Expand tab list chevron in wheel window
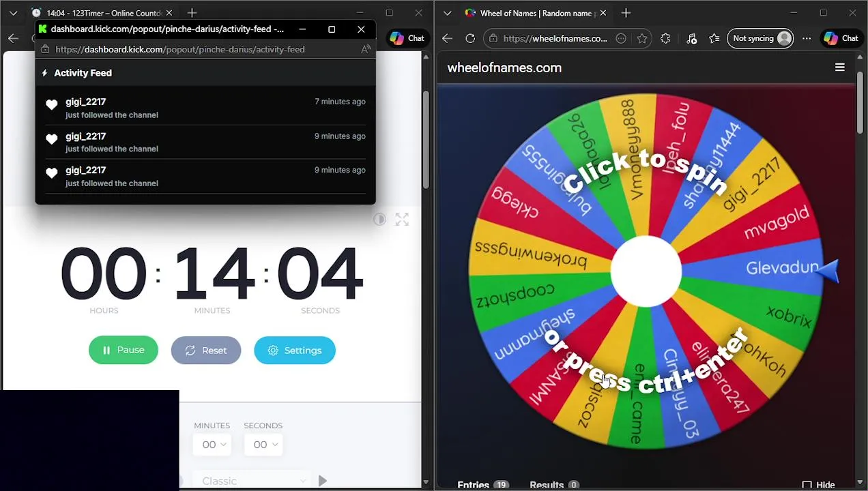Image resolution: width=868 pixels, height=491 pixels. 447,13
